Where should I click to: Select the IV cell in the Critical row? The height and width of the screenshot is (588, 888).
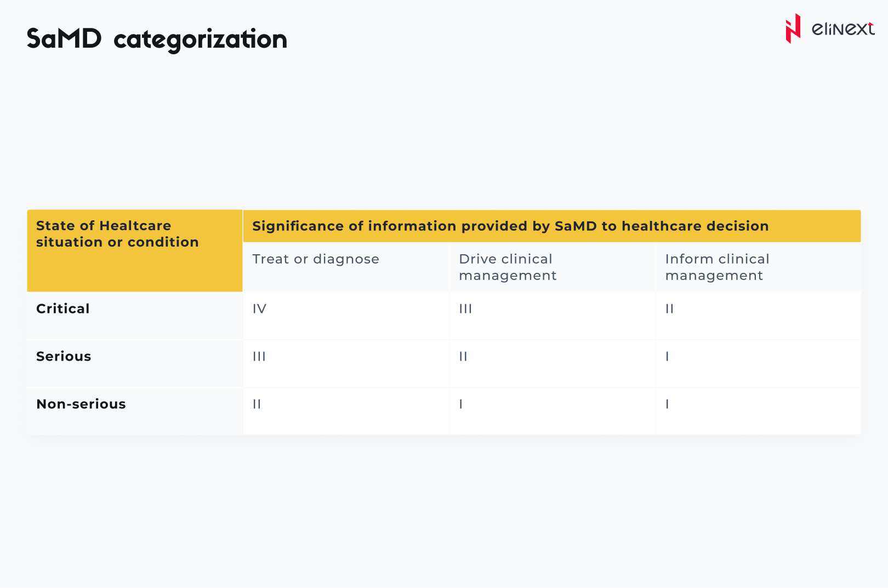(x=259, y=309)
